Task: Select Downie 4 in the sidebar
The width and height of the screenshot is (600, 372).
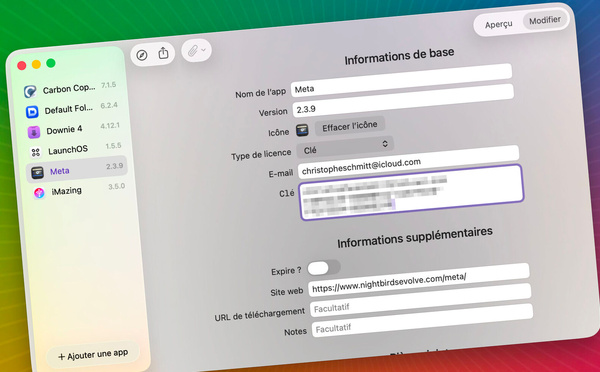Action: pos(73,129)
